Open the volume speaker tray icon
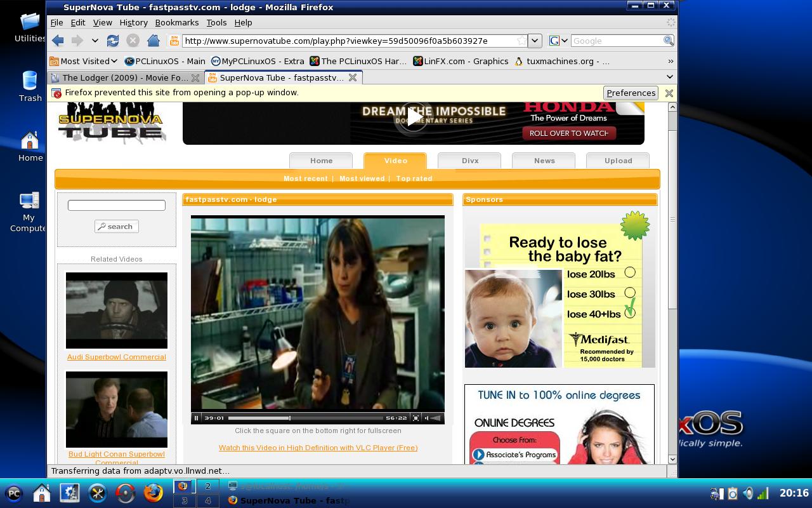The width and height of the screenshot is (812, 508). point(748,493)
